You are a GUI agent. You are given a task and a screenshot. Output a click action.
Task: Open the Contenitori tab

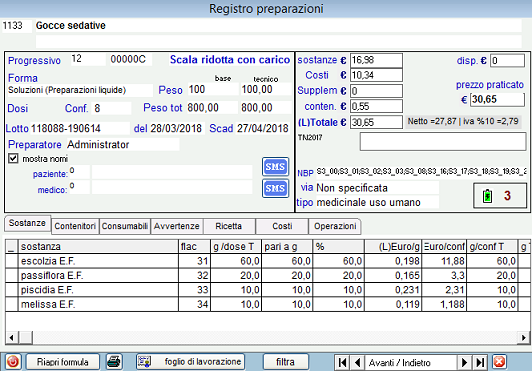click(x=75, y=226)
